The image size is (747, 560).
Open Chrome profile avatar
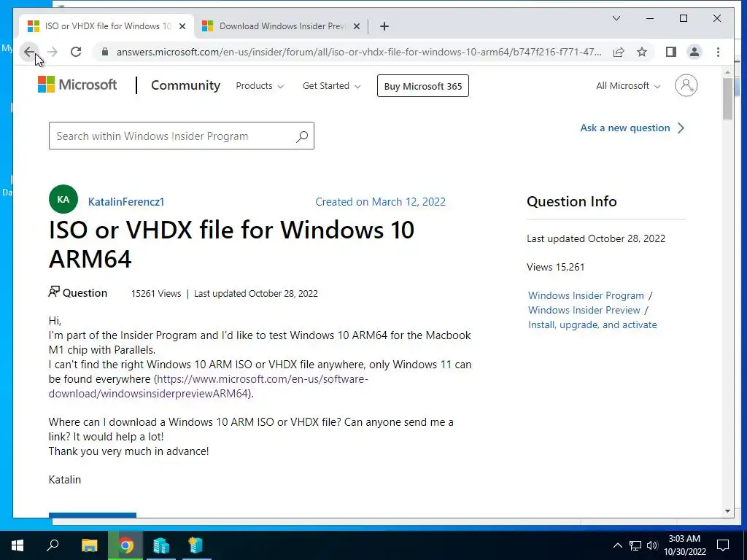click(694, 52)
